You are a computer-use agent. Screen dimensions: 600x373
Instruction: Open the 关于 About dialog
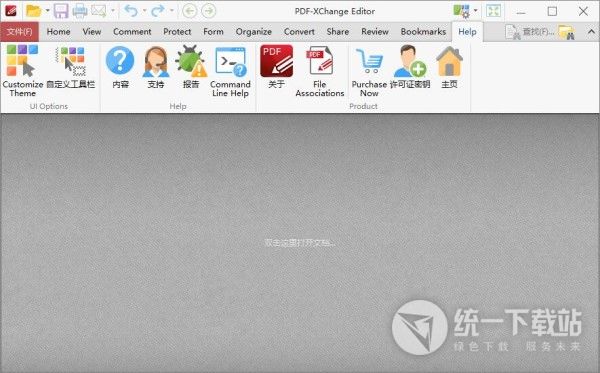(276, 67)
